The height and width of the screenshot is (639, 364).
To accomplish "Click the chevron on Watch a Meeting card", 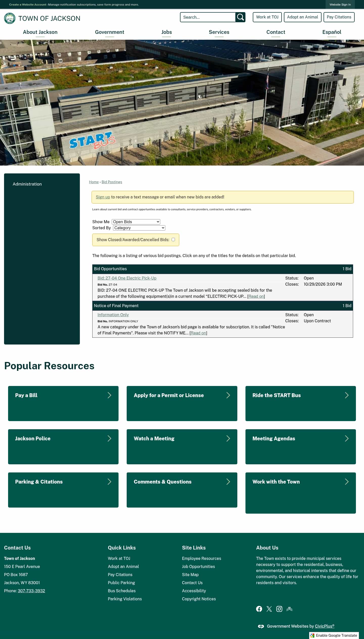I will (x=228, y=438).
